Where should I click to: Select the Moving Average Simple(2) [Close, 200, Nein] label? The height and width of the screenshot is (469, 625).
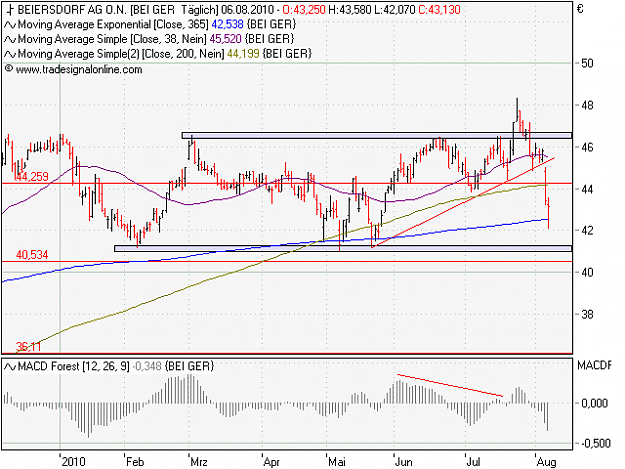click(x=121, y=54)
